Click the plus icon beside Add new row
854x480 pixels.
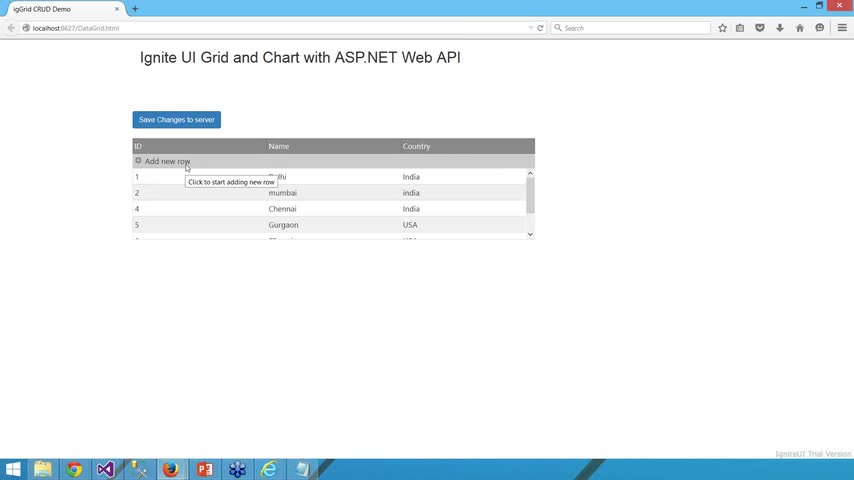pyautogui.click(x=138, y=161)
